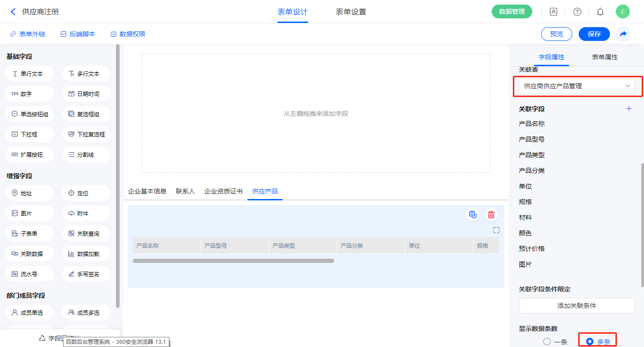Viewport: 644px width, 347px height.
Task: Click the 保存 button
Action: point(594,34)
